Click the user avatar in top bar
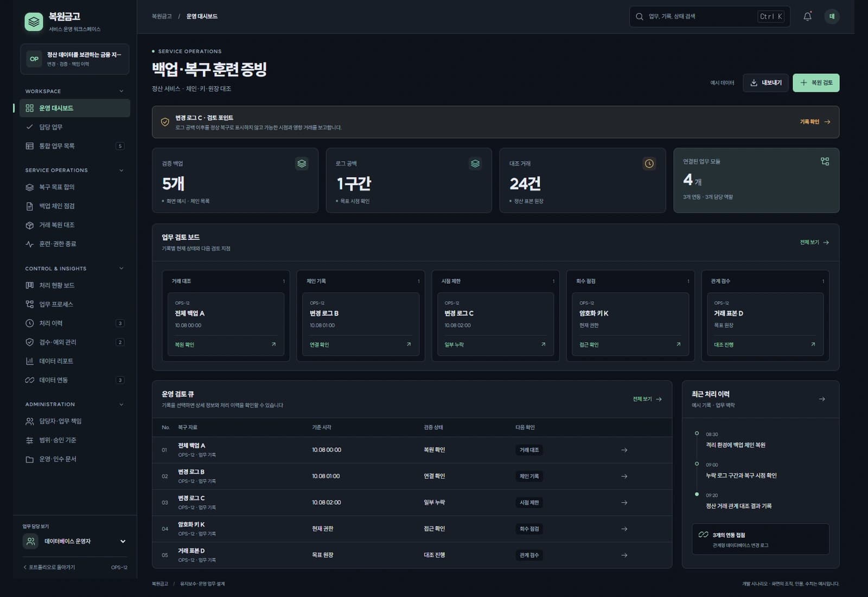 pos(832,16)
